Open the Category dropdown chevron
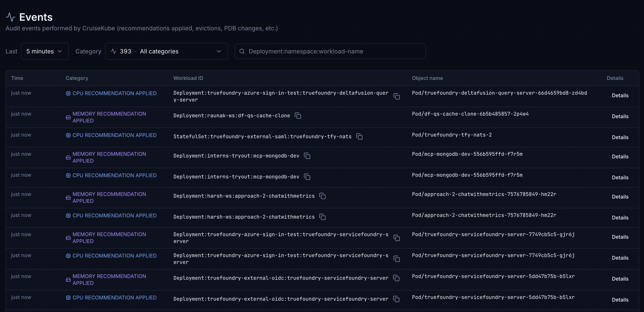 [219, 51]
